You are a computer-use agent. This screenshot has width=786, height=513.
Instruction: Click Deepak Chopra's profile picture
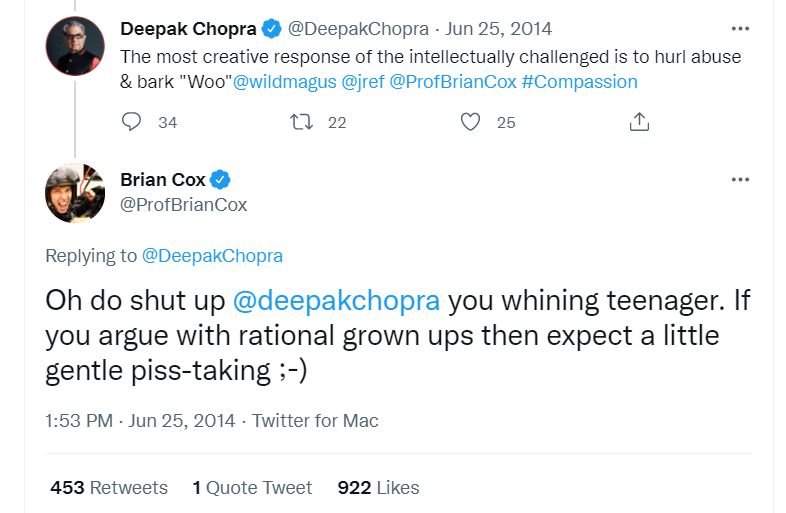pyautogui.click(x=75, y=46)
